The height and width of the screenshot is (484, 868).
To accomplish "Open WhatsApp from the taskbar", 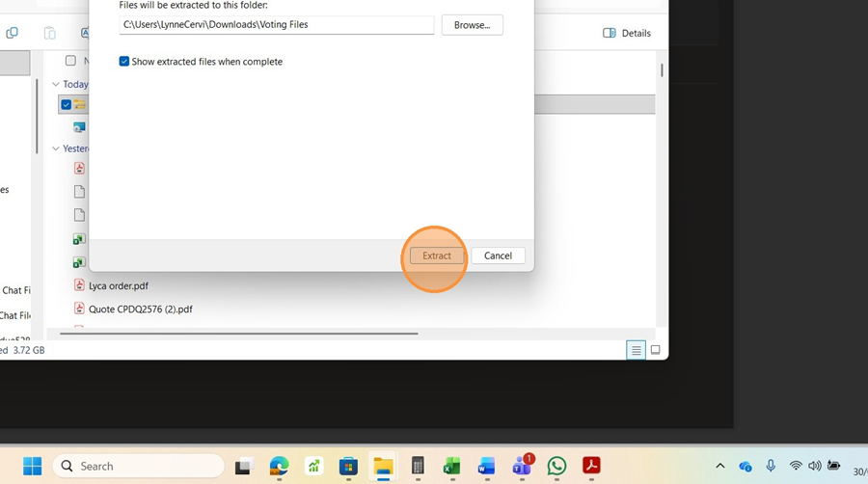I will tap(556, 467).
